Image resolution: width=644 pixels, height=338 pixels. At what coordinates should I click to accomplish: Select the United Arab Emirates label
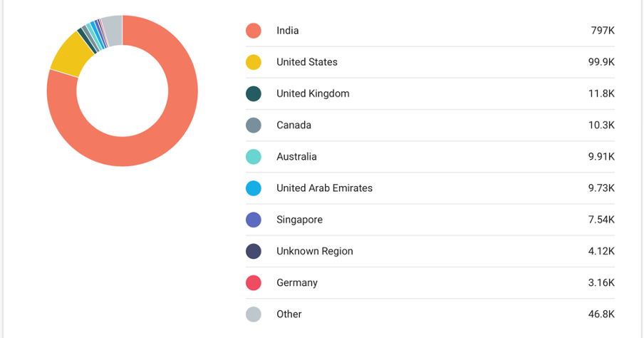(x=324, y=188)
